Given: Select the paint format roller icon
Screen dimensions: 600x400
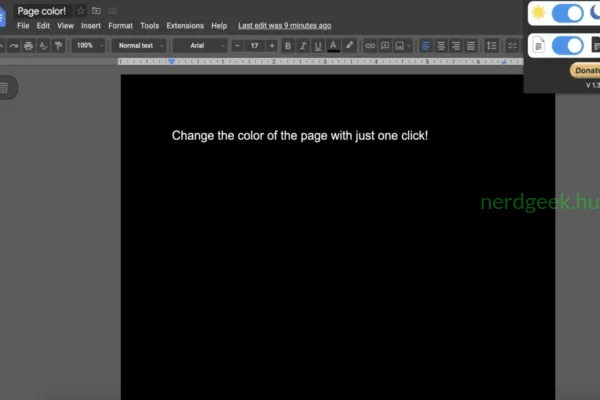Looking at the screenshot, I should (x=58, y=46).
